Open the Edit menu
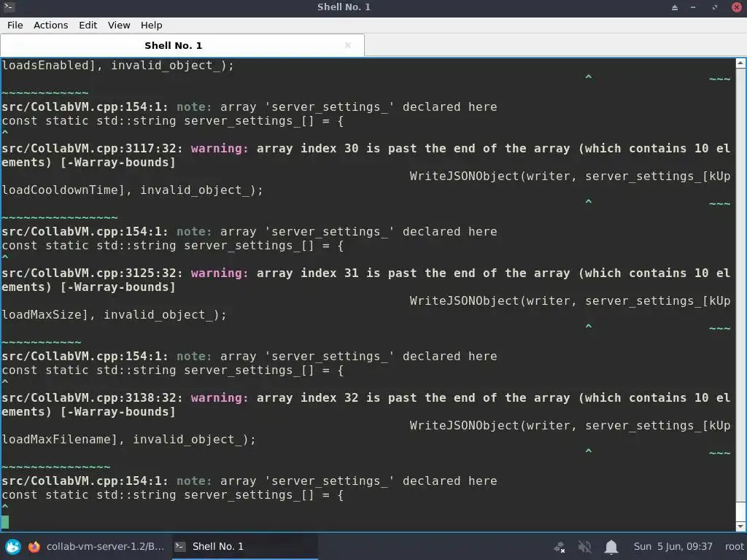 tap(88, 26)
